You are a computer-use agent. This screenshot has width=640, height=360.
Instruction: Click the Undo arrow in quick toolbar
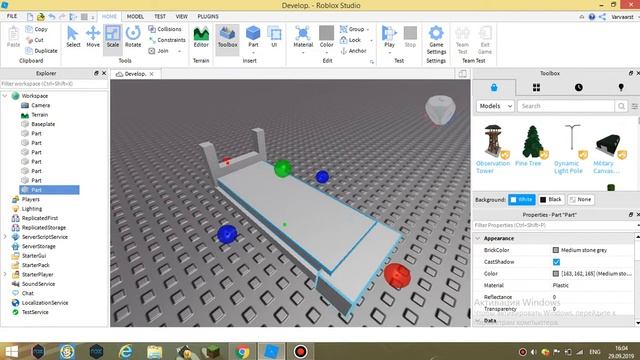click(x=52, y=17)
